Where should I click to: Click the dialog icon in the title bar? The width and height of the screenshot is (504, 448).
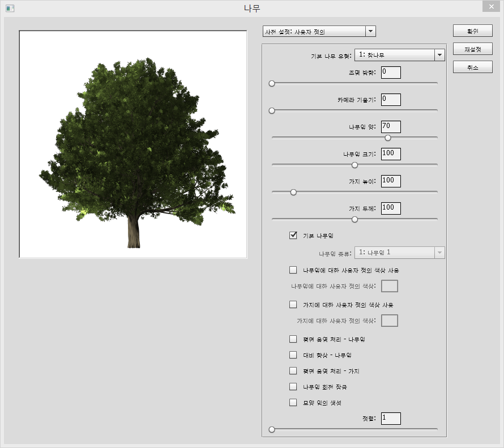point(10,8)
